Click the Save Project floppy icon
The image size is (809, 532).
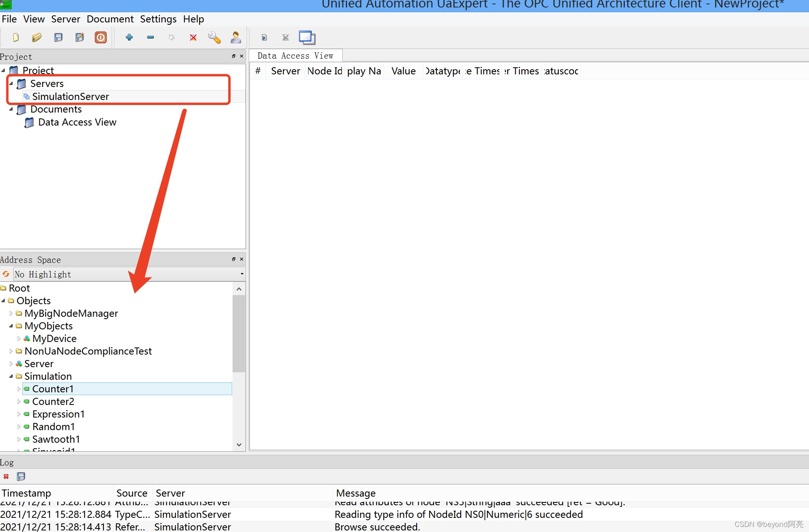tap(58, 37)
